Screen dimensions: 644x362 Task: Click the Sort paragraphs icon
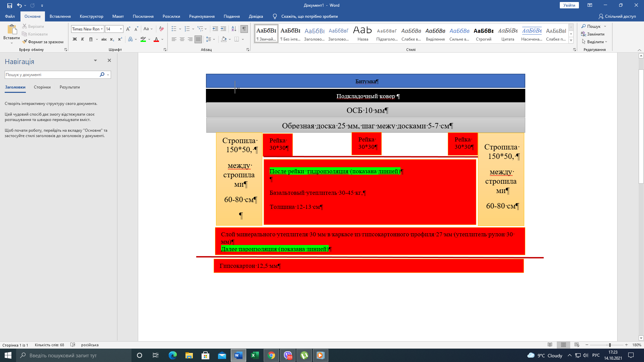(x=234, y=29)
